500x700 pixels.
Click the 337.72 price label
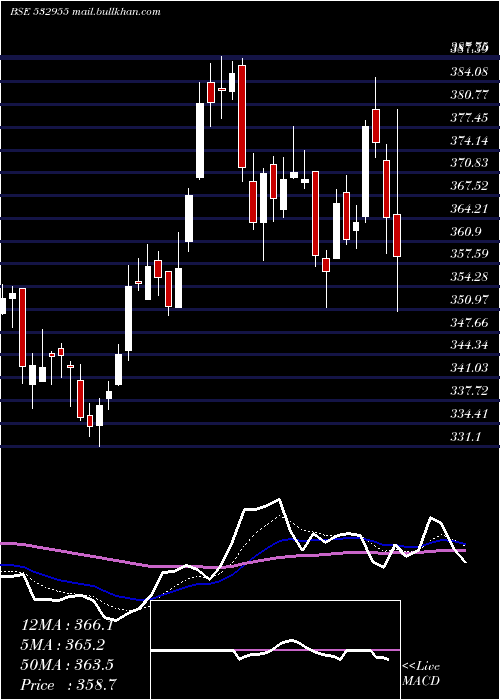(x=469, y=391)
